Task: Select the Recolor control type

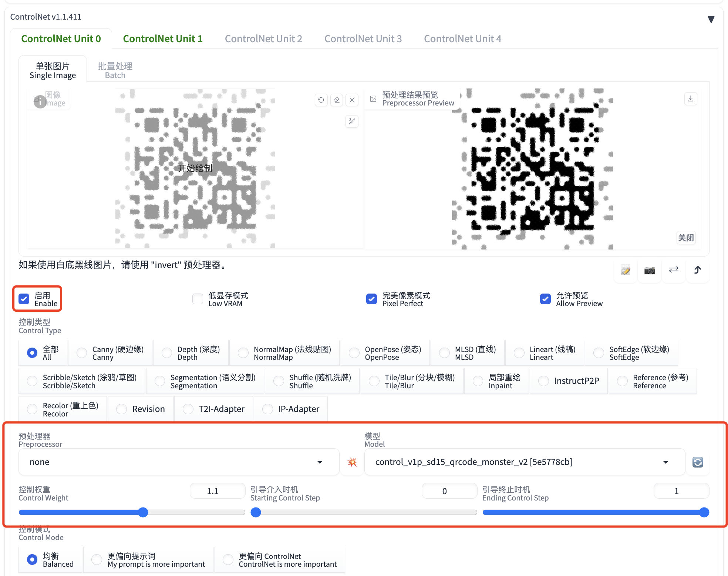Action: click(x=63, y=409)
